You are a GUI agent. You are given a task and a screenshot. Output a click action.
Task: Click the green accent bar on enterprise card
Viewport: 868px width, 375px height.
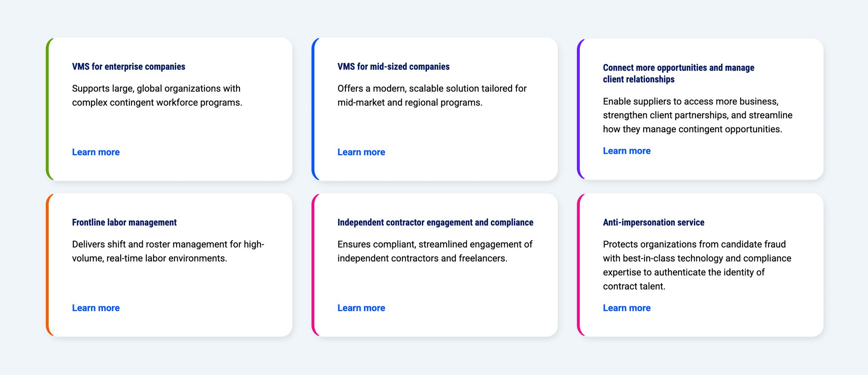(x=47, y=108)
